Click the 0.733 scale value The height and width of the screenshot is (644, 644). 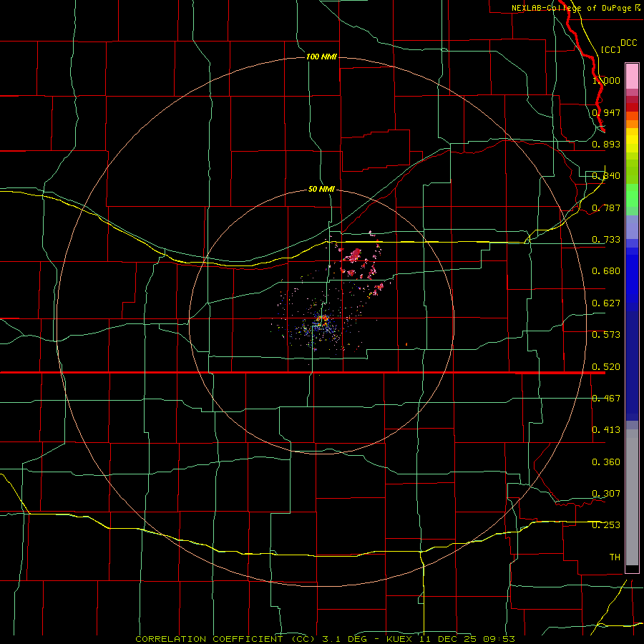pos(606,240)
